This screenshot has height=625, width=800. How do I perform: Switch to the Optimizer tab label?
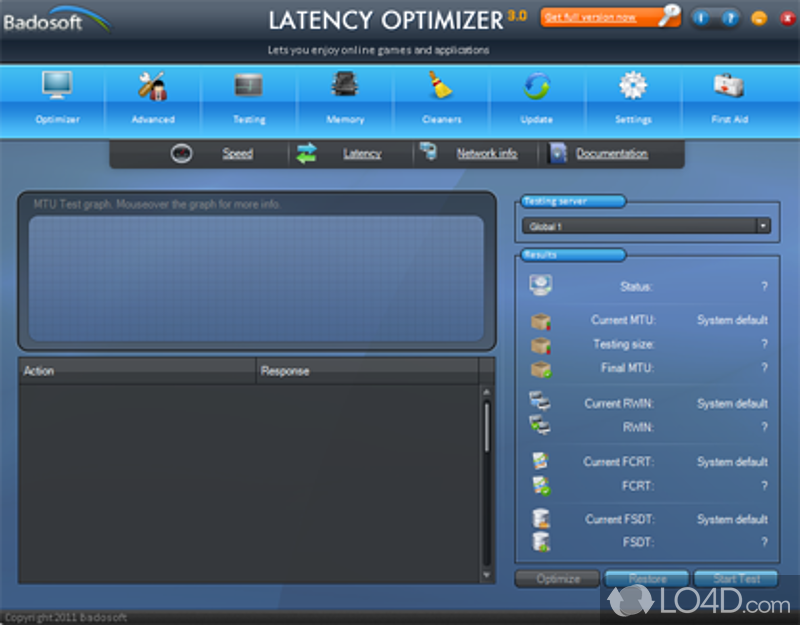click(57, 119)
